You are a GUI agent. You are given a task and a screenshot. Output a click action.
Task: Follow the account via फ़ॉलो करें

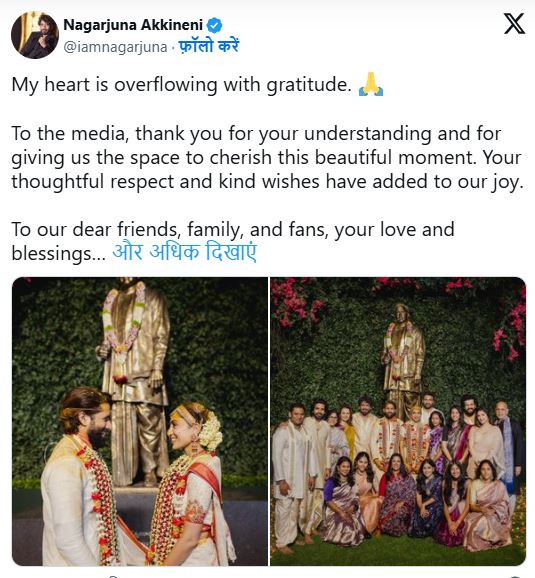209,46
